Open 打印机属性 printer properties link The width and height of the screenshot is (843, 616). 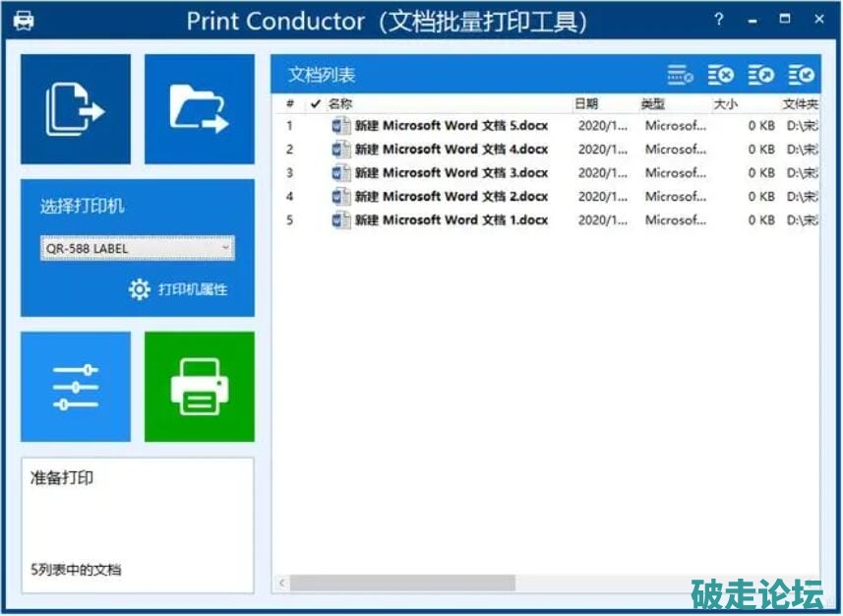(x=193, y=289)
